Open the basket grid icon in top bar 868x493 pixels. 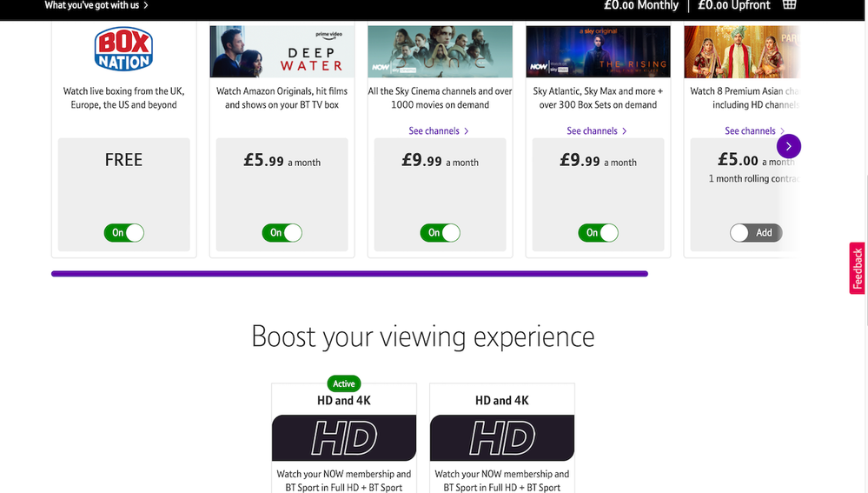coord(790,5)
